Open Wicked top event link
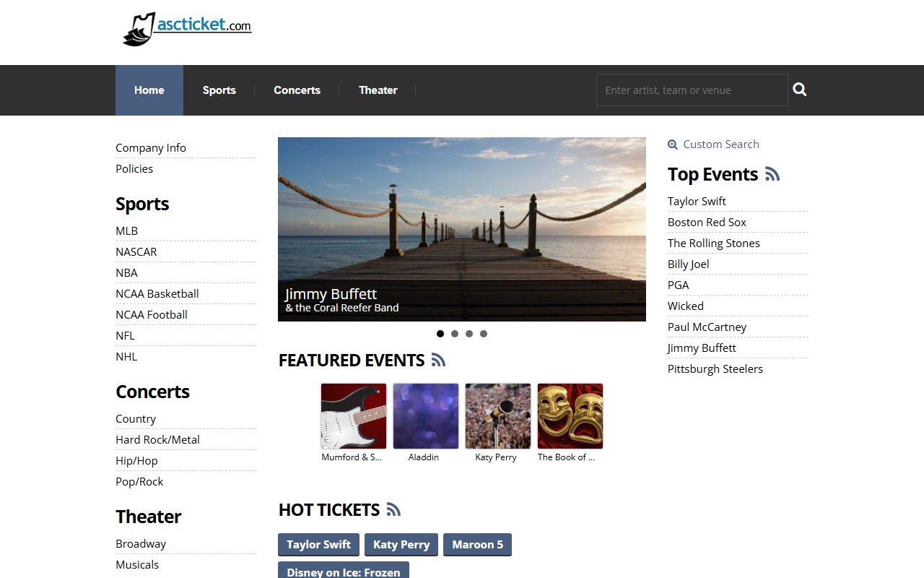 [686, 306]
